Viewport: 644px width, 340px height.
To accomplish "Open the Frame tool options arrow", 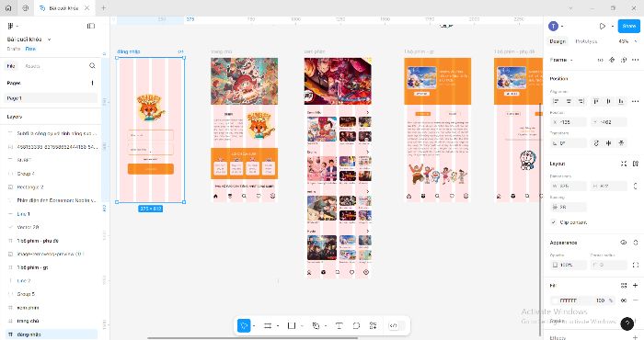I will pos(278,325).
